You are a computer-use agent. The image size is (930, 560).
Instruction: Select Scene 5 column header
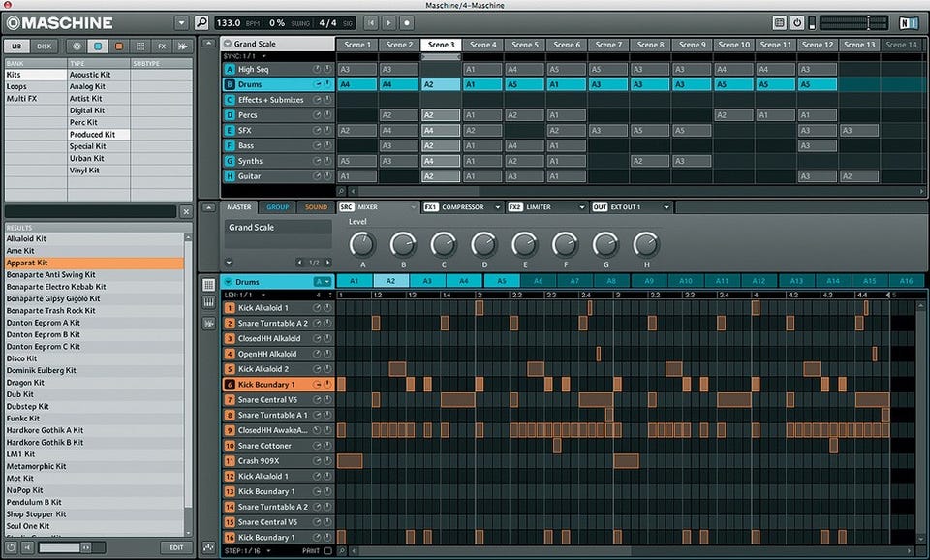[524, 45]
